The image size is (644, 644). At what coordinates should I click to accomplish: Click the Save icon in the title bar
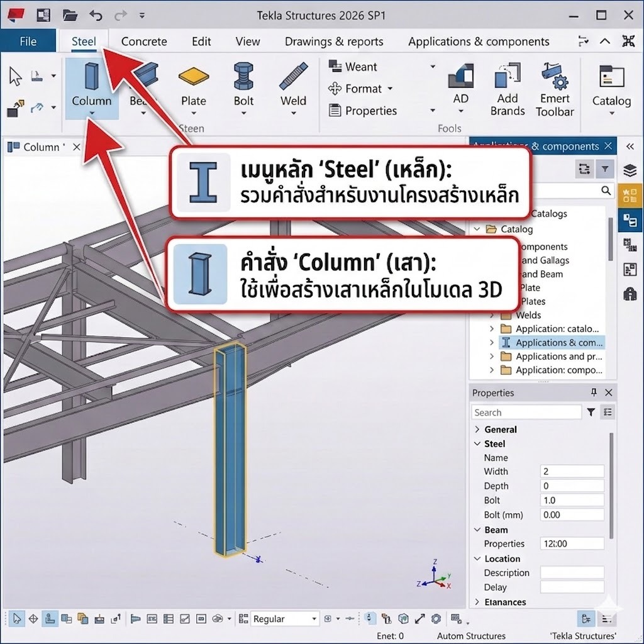[x=43, y=16]
